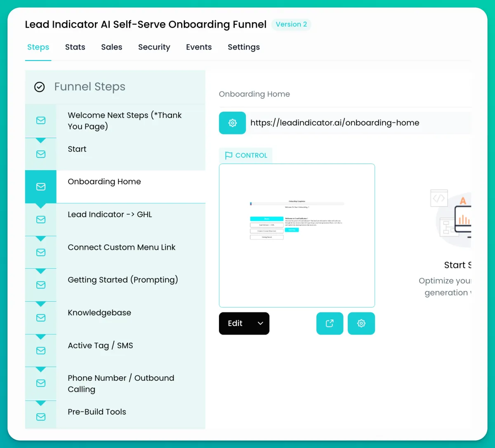Select Welcome Next Steps (*Thank You Page) step

(115, 121)
